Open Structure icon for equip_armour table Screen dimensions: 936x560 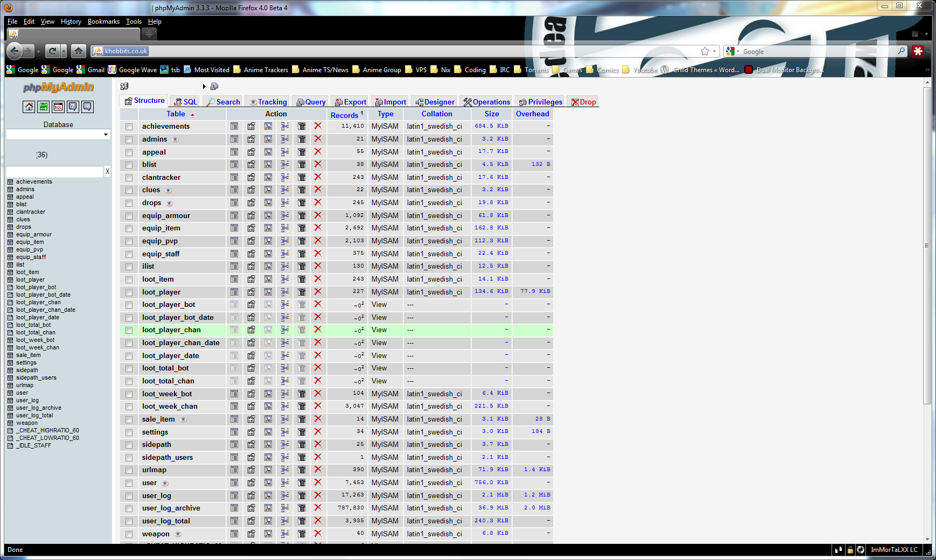[251, 215]
